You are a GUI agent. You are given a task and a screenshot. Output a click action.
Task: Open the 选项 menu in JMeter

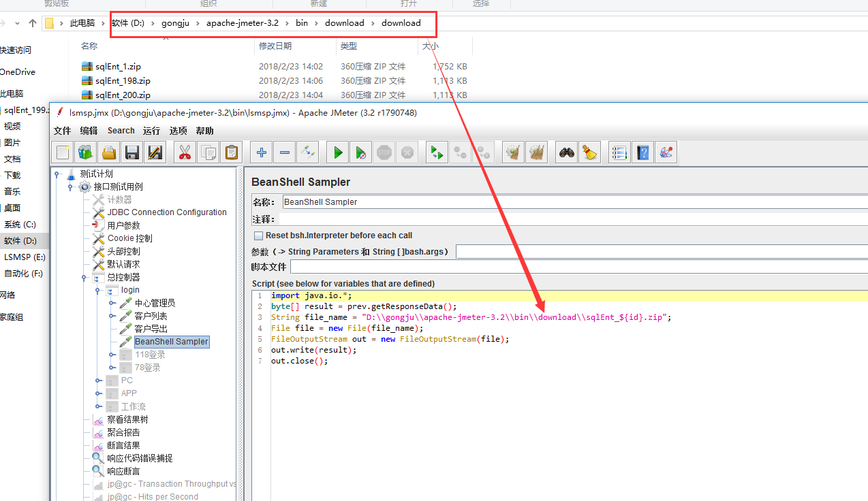pyautogui.click(x=178, y=131)
